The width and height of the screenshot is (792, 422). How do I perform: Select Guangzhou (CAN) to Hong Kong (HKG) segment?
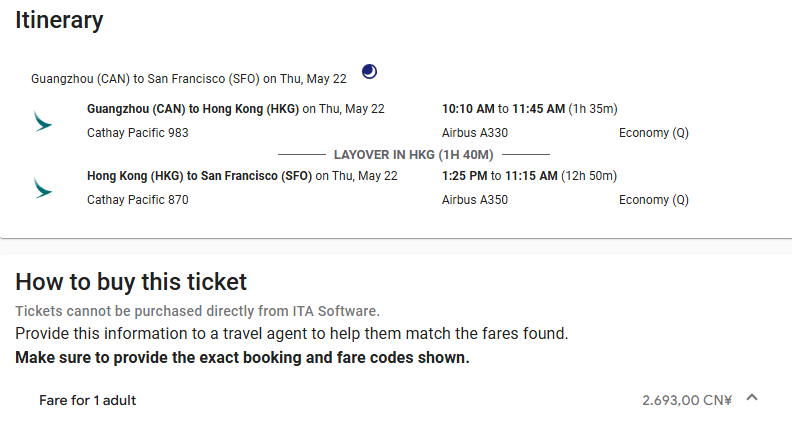click(194, 109)
